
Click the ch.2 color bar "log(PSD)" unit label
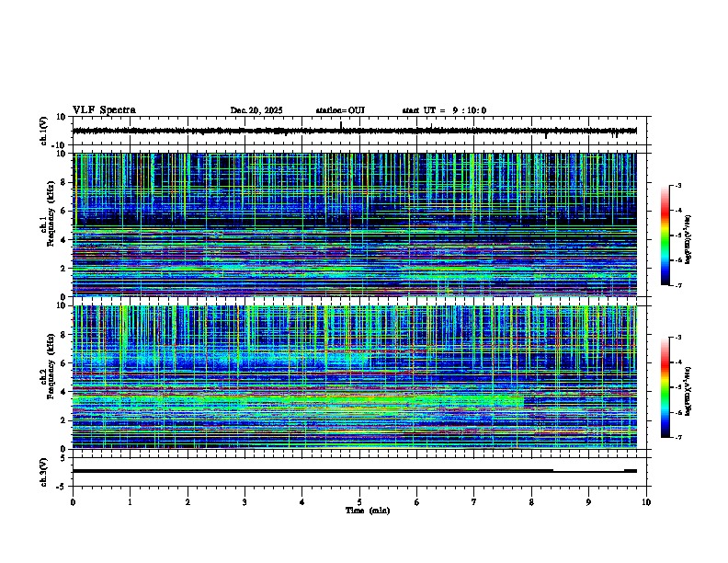pos(688,391)
